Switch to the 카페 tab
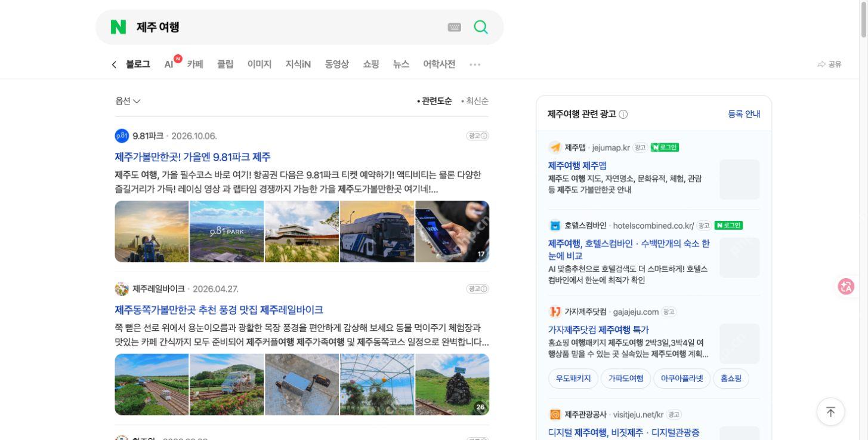868x440 pixels. (195, 64)
